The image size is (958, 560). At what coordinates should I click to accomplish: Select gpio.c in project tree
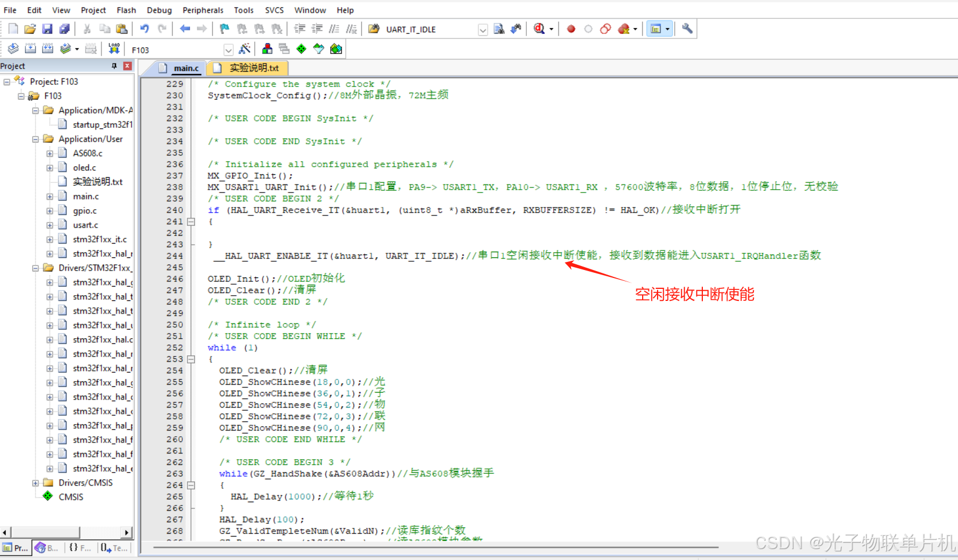point(85,211)
